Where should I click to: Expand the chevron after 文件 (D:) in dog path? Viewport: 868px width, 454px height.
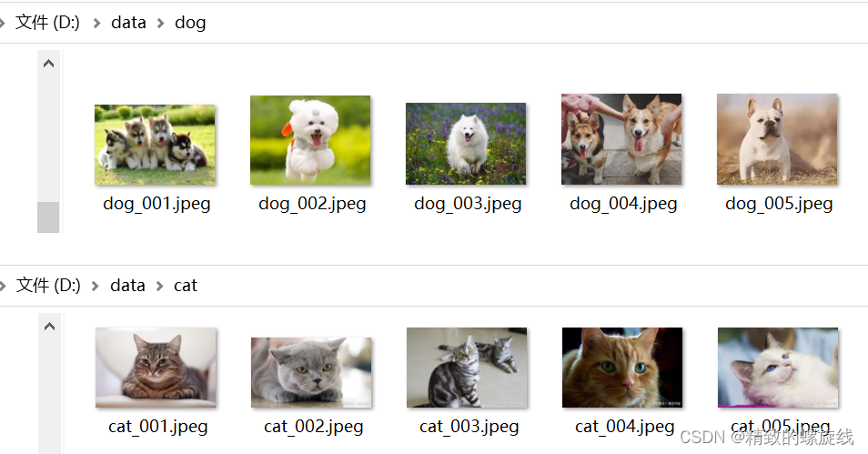pyautogui.click(x=96, y=24)
